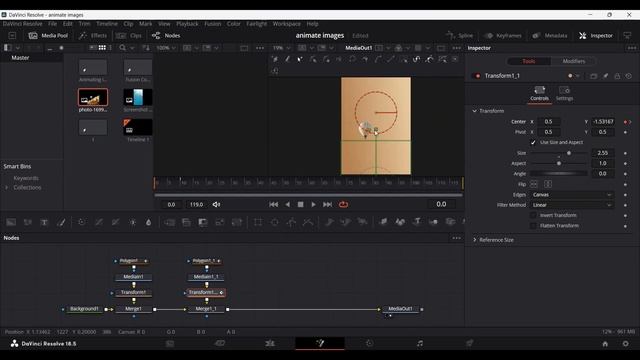Open the right viewer zoom dropdown at 19%

(x=281, y=48)
